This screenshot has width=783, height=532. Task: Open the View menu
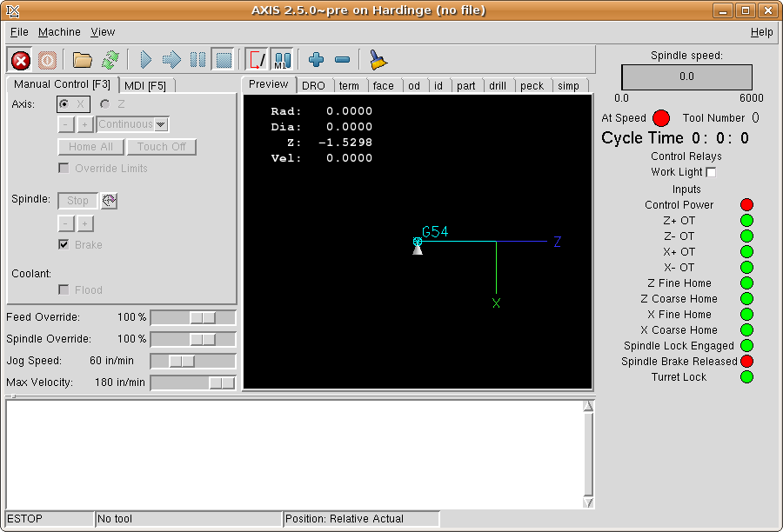(103, 32)
